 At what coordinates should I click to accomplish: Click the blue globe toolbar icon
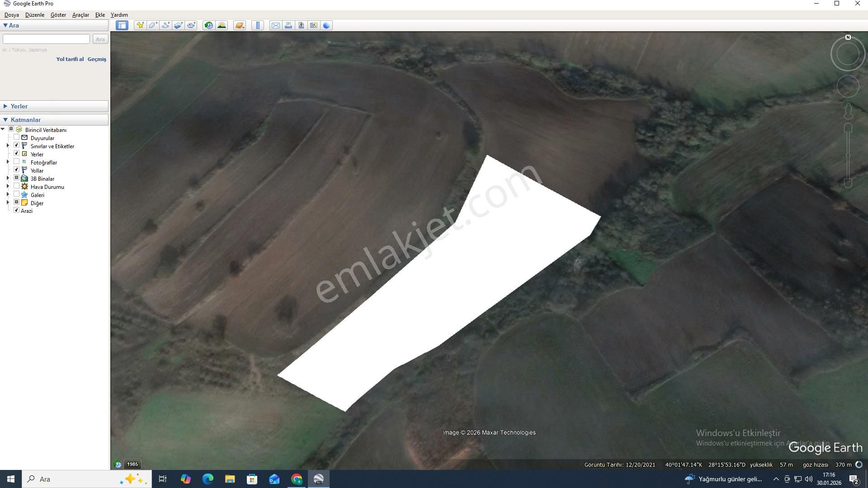tap(326, 25)
